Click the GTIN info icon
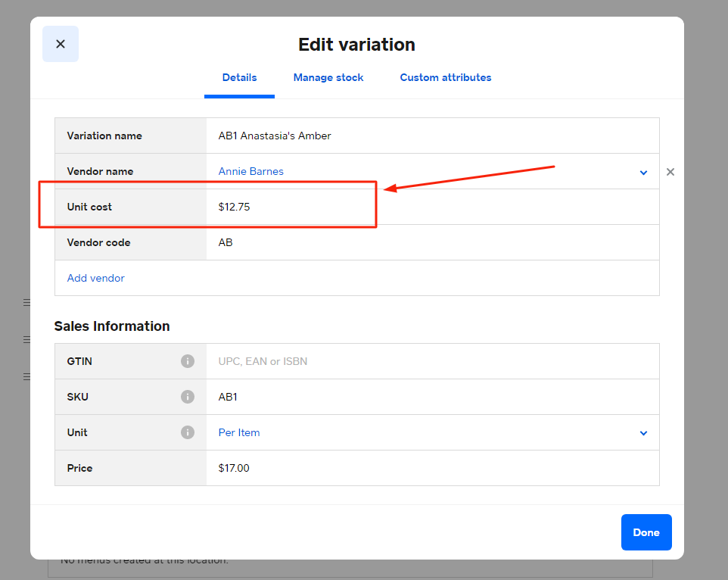This screenshot has width=728, height=580. click(x=188, y=361)
